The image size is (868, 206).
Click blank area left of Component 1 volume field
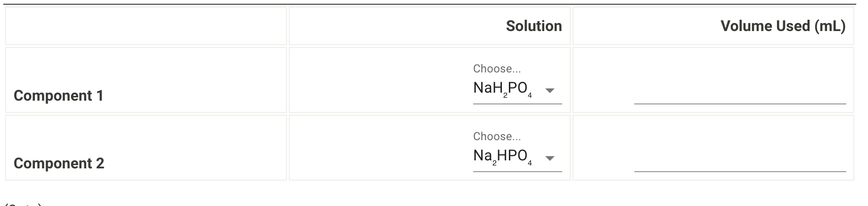click(x=603, y=80)
